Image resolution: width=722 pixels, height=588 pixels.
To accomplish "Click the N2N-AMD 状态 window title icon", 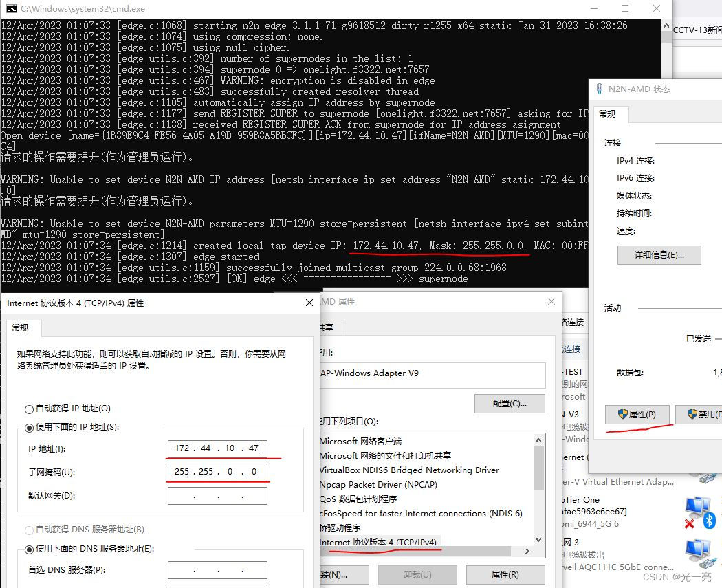I will pos(600,89).
